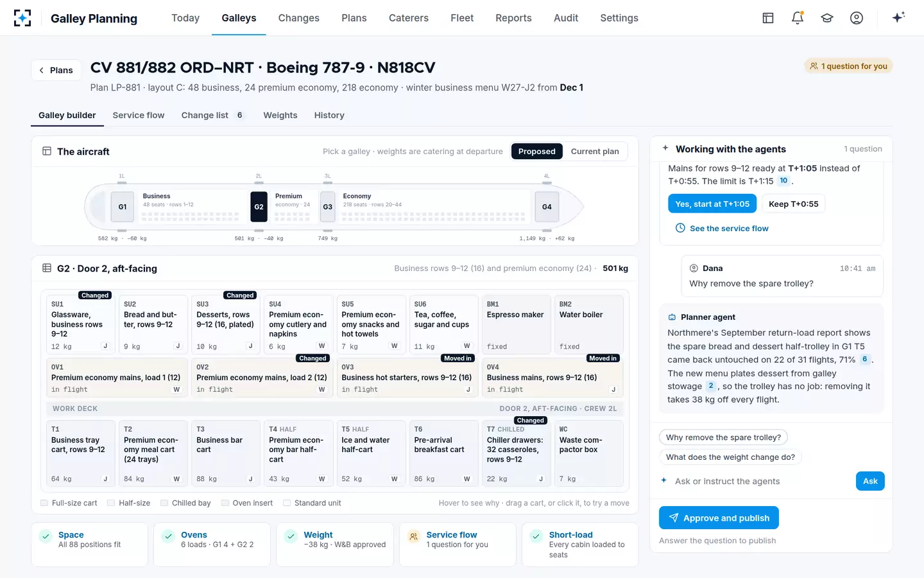This screenshot has width=924, height=578.
Task: Select the OV3 Business hot starters oven
Action: (x=407, y=378)
